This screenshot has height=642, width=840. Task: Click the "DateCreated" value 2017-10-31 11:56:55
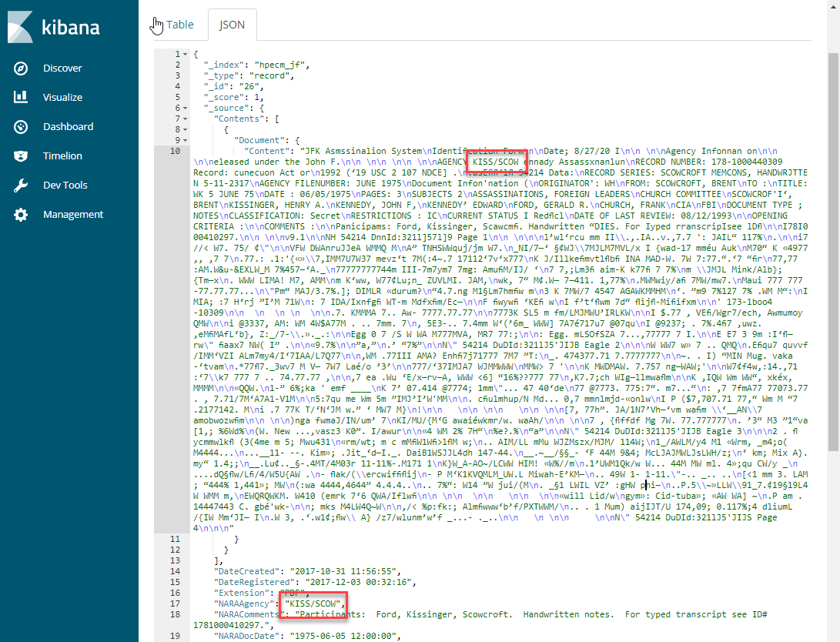point(345,571)
